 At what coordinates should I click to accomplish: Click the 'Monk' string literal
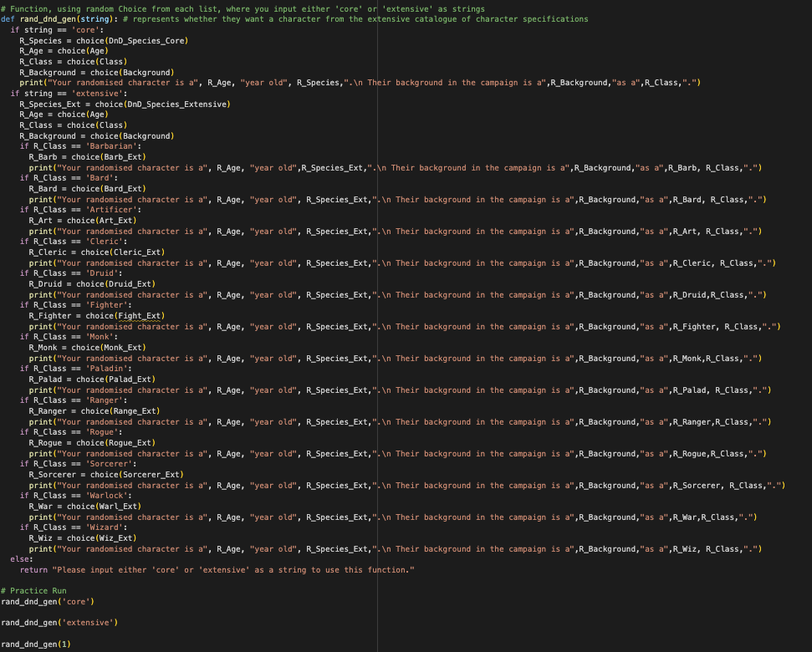[99, 337]
